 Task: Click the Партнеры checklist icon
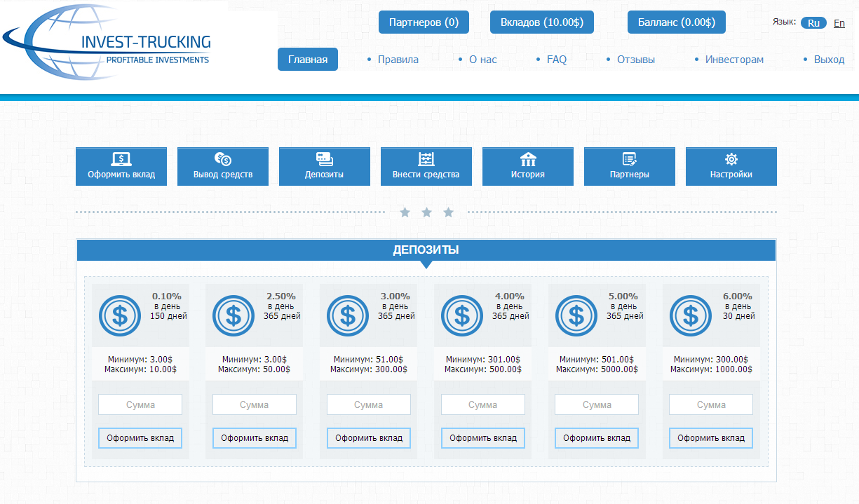point(630,159)
